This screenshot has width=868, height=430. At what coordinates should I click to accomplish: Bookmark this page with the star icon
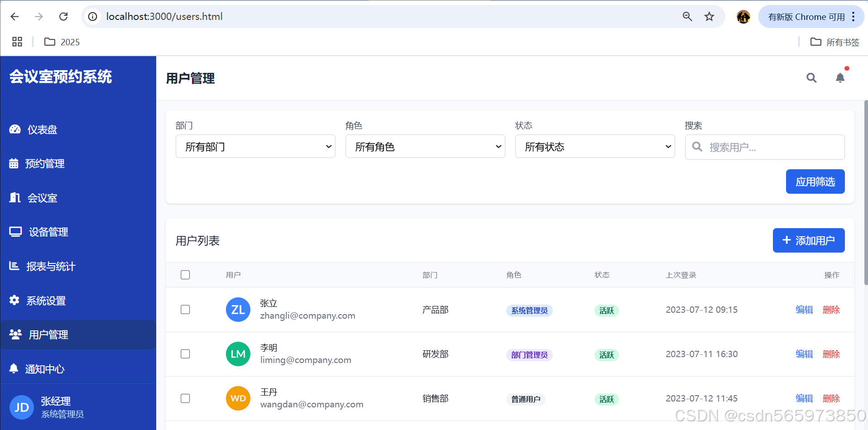click(709, 17)
